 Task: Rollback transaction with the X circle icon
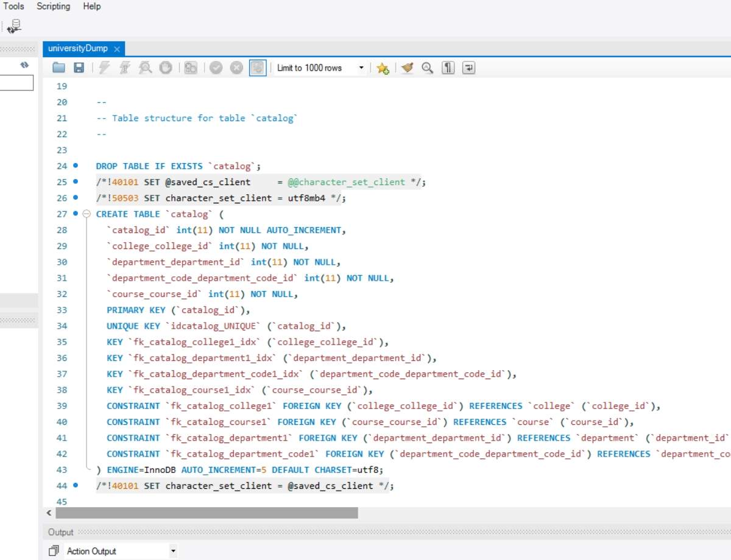[x=236, y=68]
